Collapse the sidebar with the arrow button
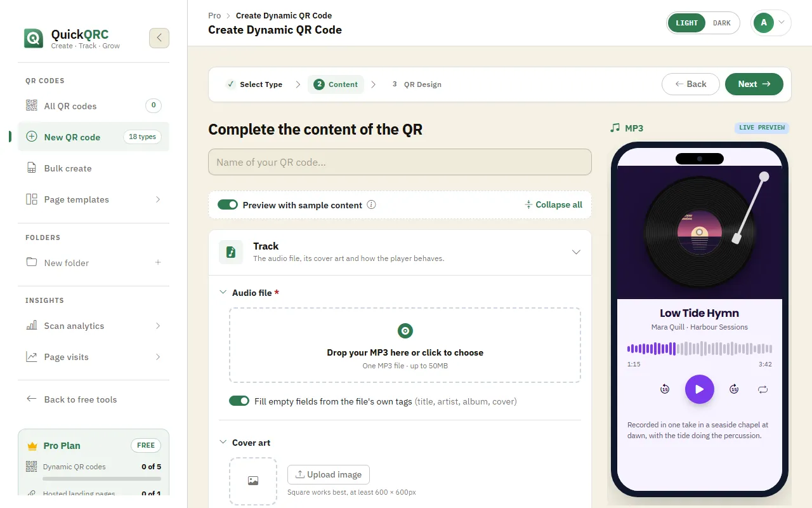Image resolution: width=812 pixels, height=508 pixels. (159, 38)
